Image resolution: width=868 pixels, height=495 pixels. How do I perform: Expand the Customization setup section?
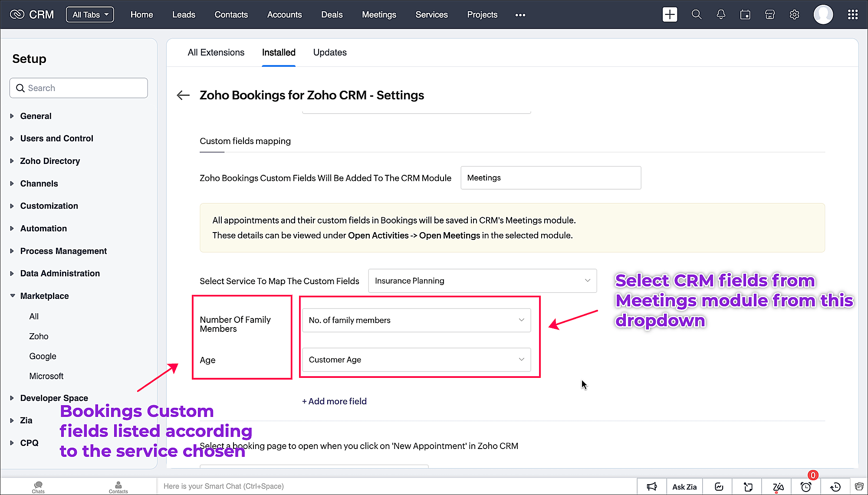tap(49, 206)
